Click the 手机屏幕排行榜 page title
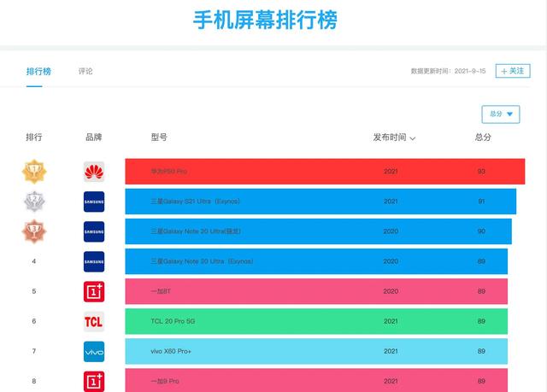This screenshot has width=547, height=392. (265, 20)
